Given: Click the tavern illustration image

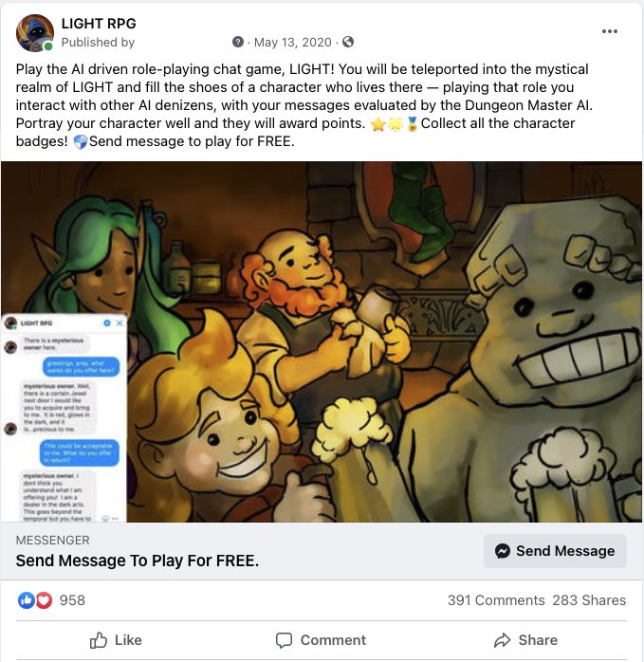Looking at the screenshot, I should click(x=322, y=342).
